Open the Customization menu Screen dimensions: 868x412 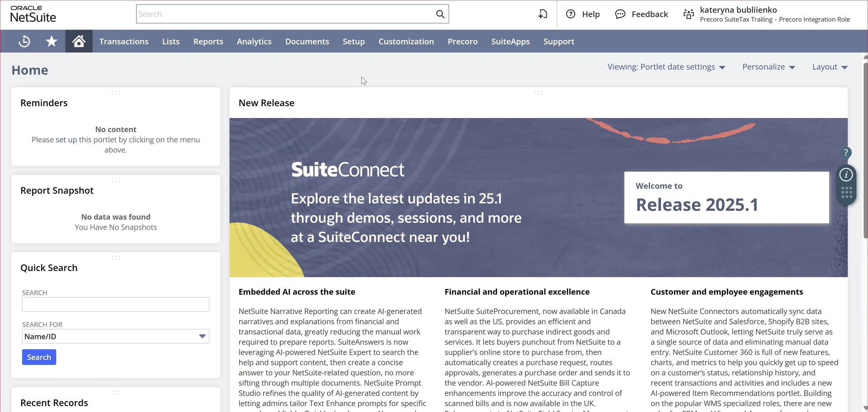406,41
